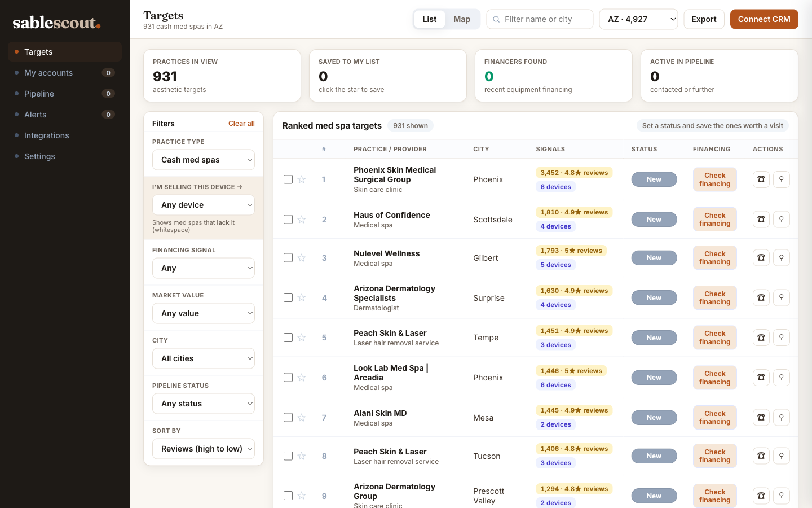Open the Cash med spas practice type dropdown
This screenshot has width=812, height=508.
[x=204, y=160]
